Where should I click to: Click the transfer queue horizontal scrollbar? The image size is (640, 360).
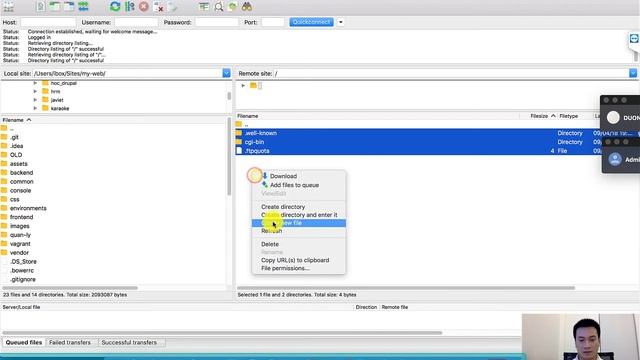pos(222,333)
